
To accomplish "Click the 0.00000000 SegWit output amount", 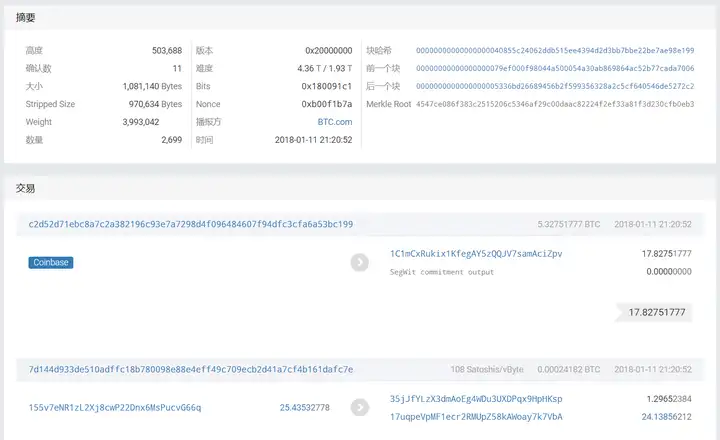I will 669,271.
